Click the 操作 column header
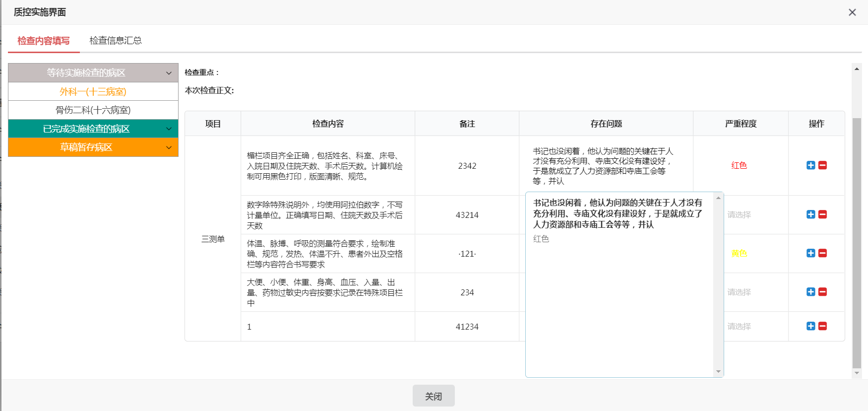The height and width of the screenshot is (411, 868). (x=816, y=124)
